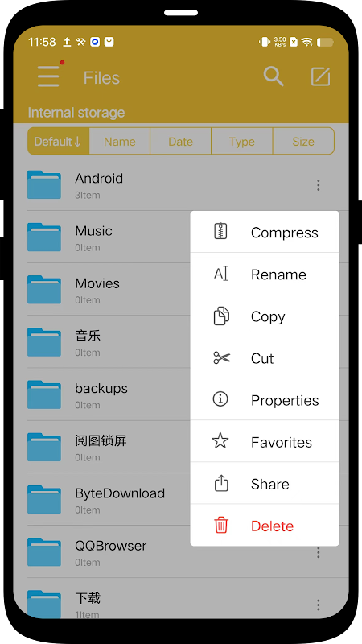Tap the edit pencil icon in header
This screenshot has height=644, width=362.
[320, 76]
